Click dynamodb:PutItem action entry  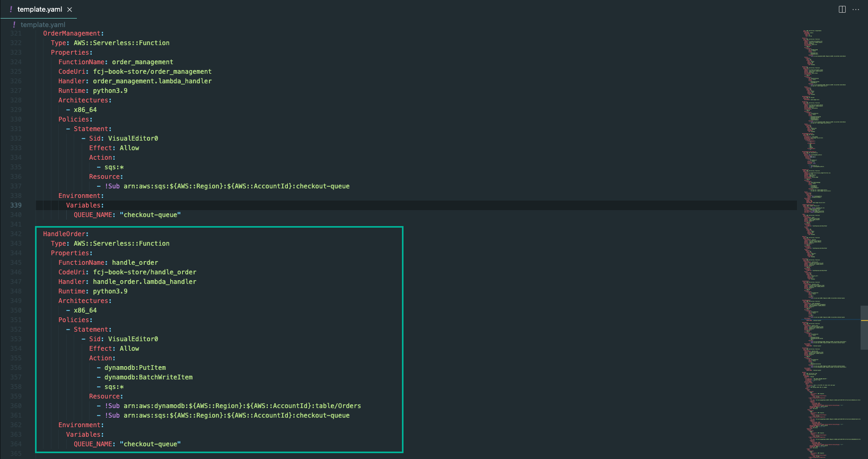tap(135, 368)
